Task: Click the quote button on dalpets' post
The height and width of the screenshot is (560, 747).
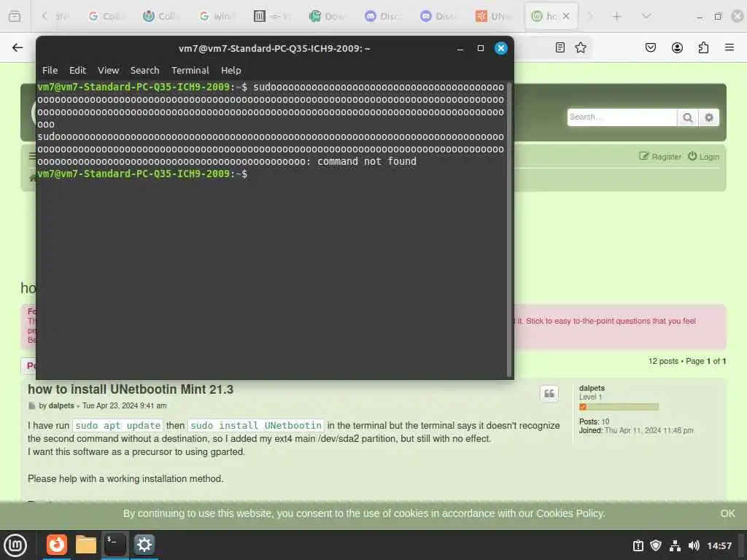Action: (x=549, y=394)
